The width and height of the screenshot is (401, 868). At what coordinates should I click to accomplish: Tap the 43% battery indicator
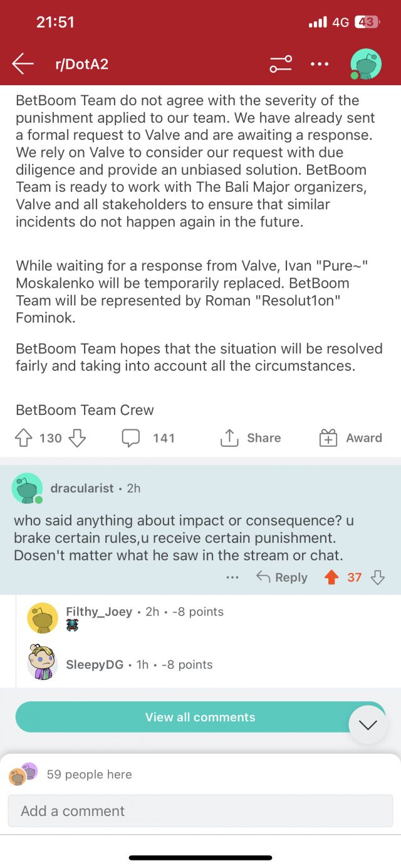(365, 22)
